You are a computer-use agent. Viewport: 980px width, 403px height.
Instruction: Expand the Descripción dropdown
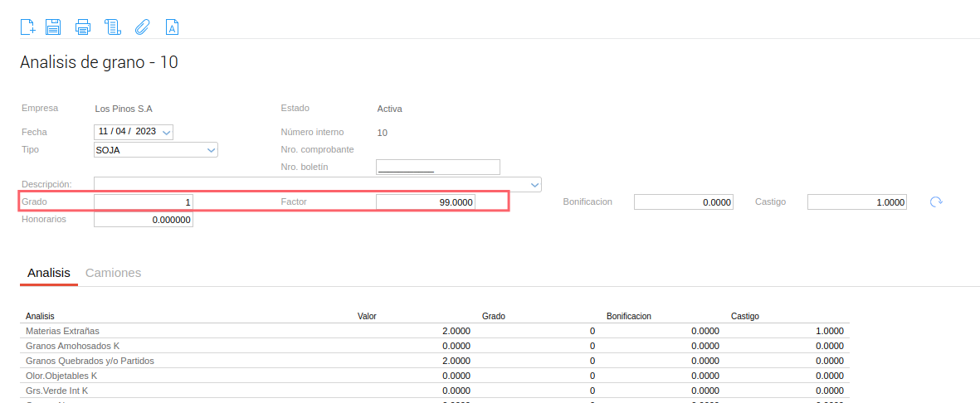(534, 184)
